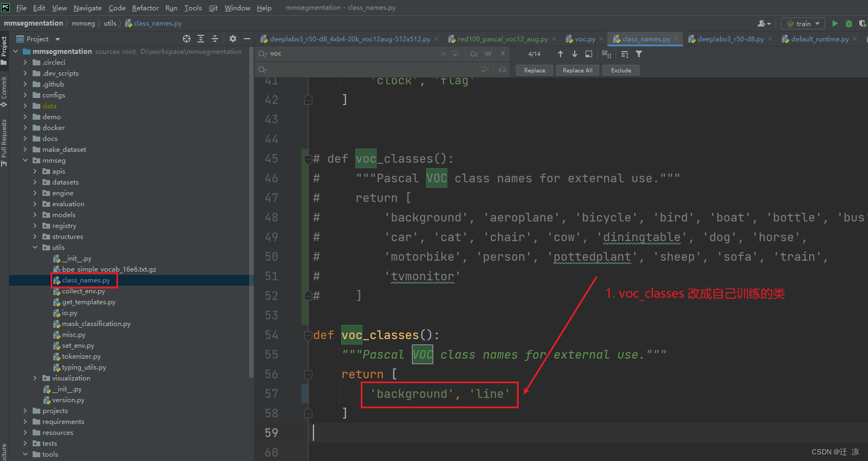Image resolution: width=868 pixels, height=461 pixels.
Task: Open the Refactor menu
Action: (x=145, y=8)
